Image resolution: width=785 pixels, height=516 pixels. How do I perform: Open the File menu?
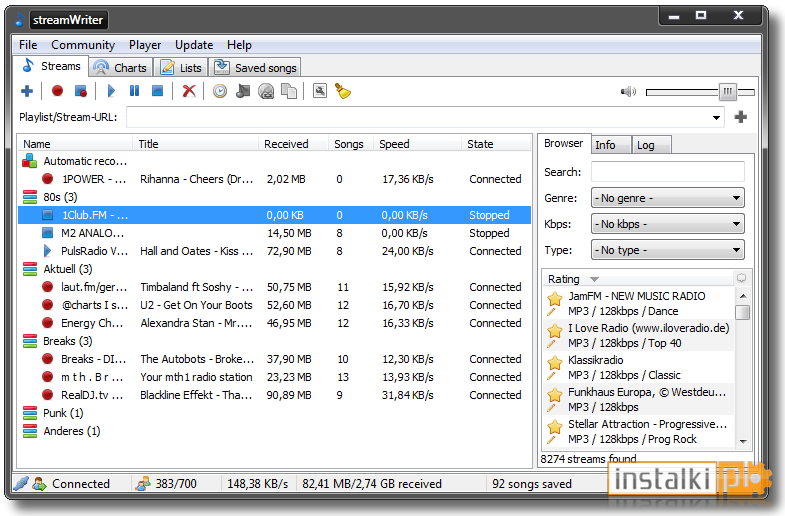[x=28, y=45]
